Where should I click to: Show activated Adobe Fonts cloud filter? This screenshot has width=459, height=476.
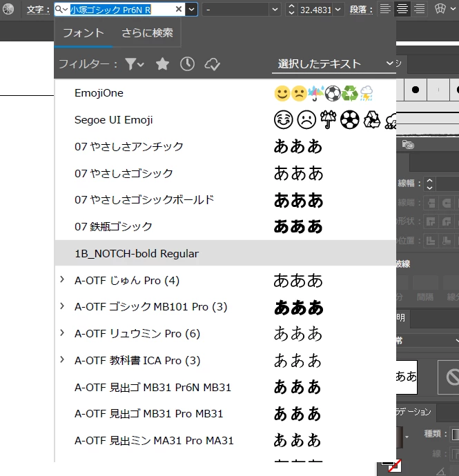click(x=212, y=64)
